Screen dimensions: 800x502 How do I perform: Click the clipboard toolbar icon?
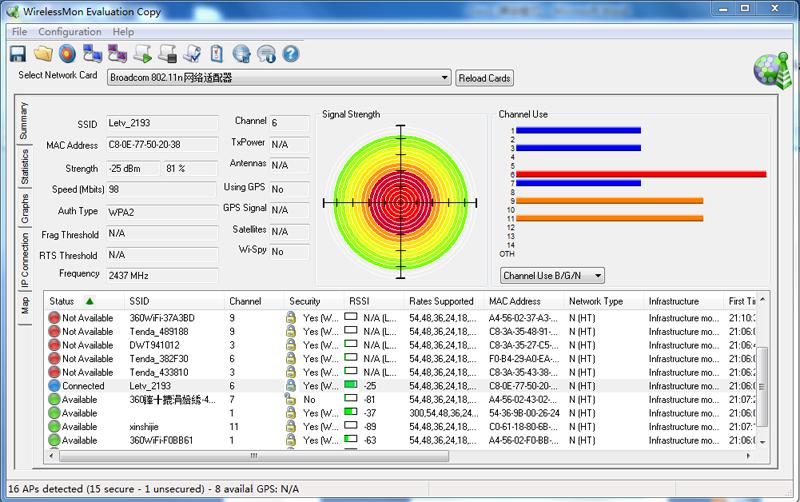[x=216, y=53]
